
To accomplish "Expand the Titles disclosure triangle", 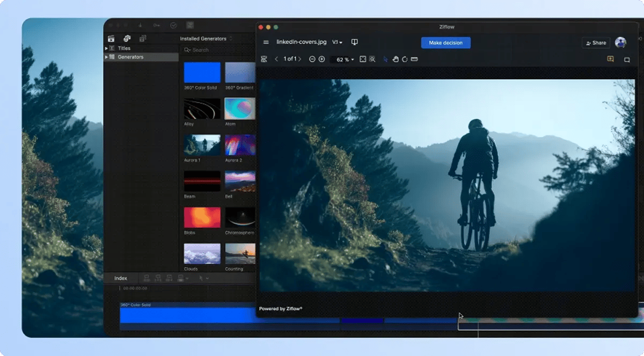I will [x=106, y=48].
